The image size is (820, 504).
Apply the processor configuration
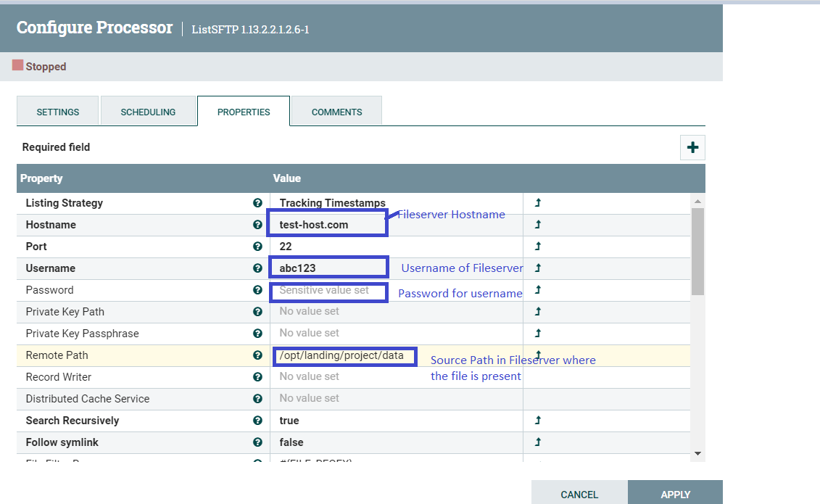(675, 493)
